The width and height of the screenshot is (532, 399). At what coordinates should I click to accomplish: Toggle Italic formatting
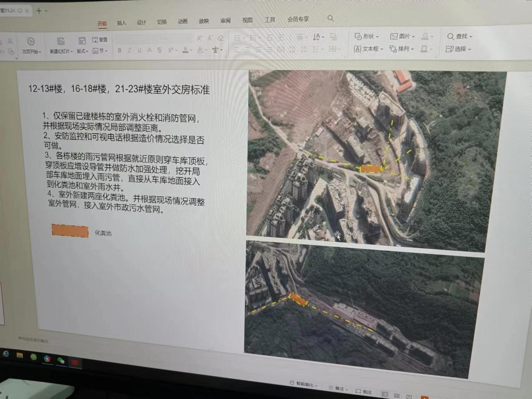129,50
